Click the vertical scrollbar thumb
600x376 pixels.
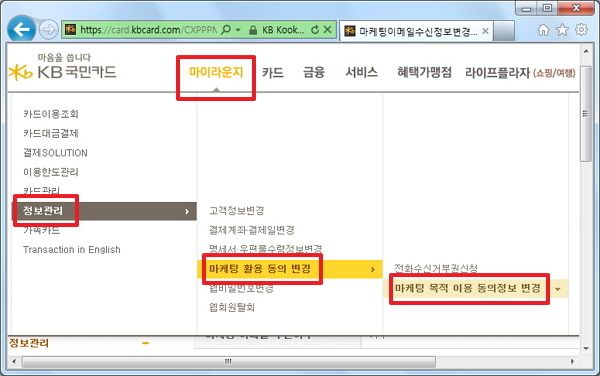(586, 114)
